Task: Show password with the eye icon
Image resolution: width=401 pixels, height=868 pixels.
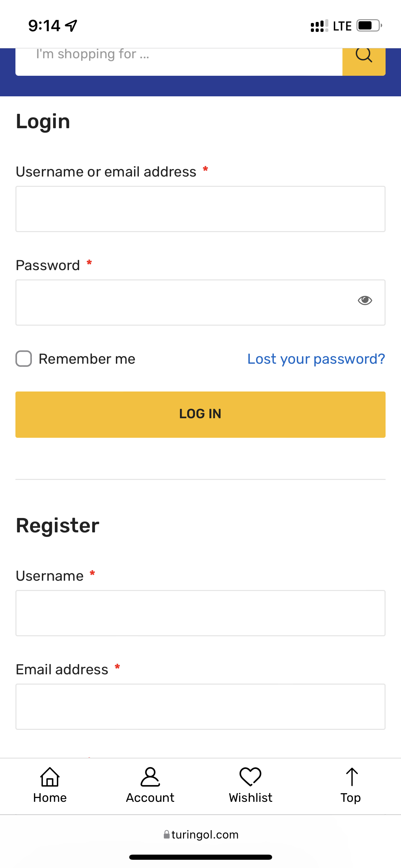Action: tap(365, 300)
